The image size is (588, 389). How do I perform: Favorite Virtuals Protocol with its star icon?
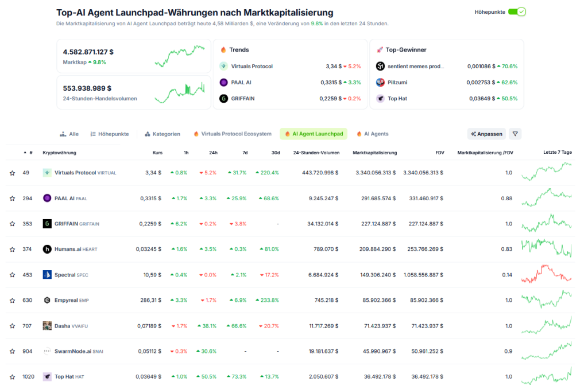(x=13, y=173)
